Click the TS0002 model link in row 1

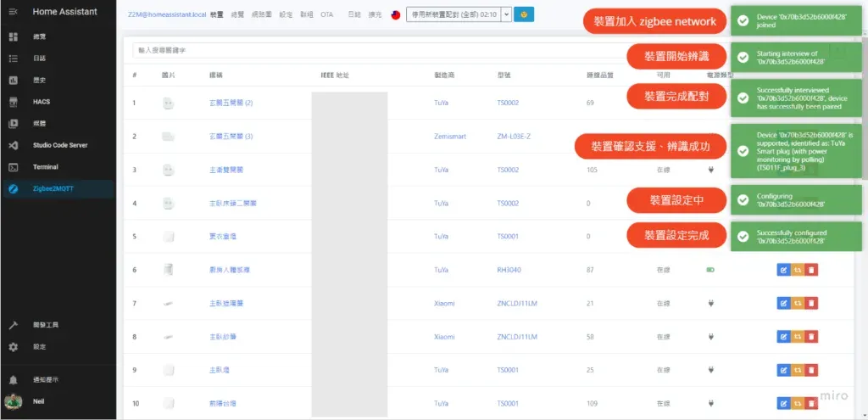click(510, 104)
